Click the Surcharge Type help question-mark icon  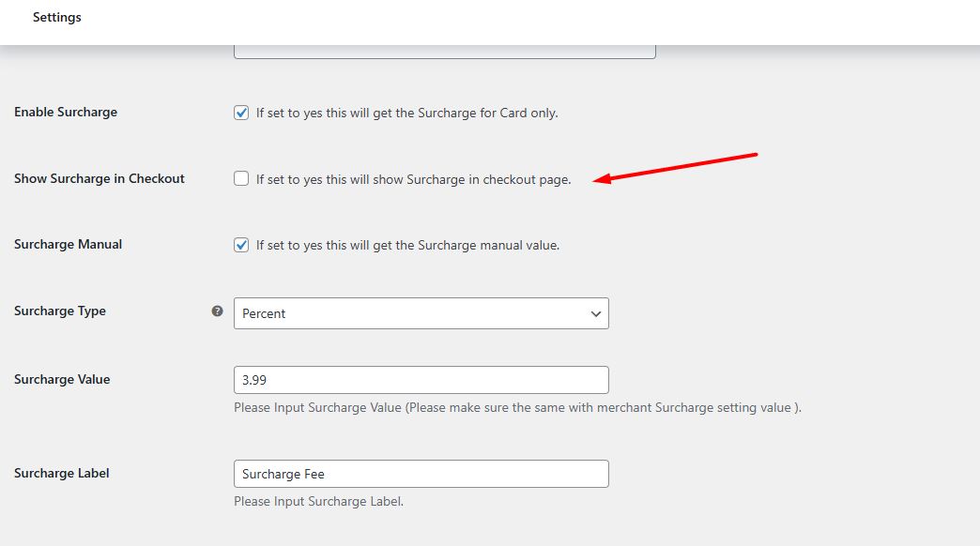[x=217, y=311]
